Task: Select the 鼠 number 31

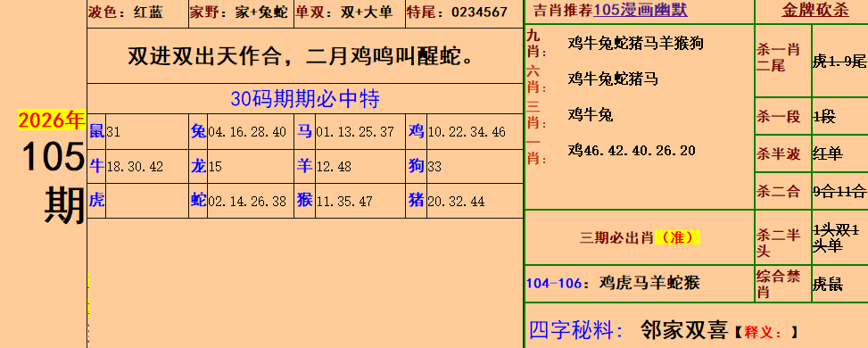Action: [x=113, y=132]
